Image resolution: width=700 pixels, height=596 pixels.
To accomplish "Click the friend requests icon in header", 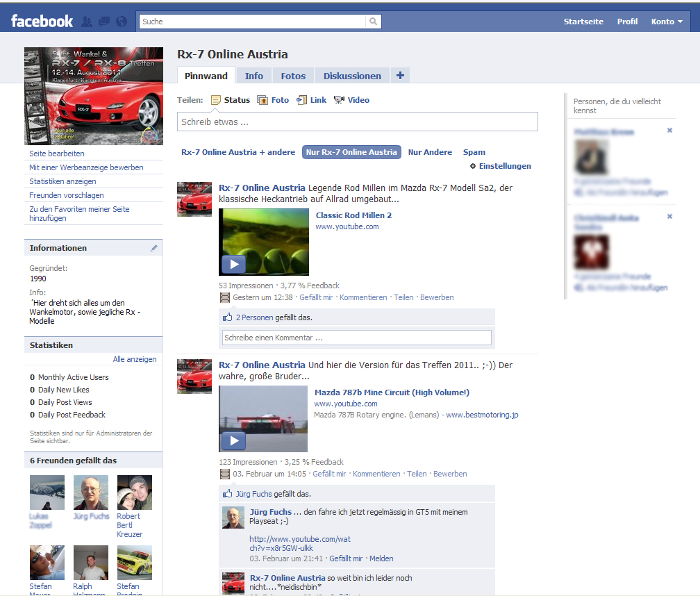I will tap(86, 22).
